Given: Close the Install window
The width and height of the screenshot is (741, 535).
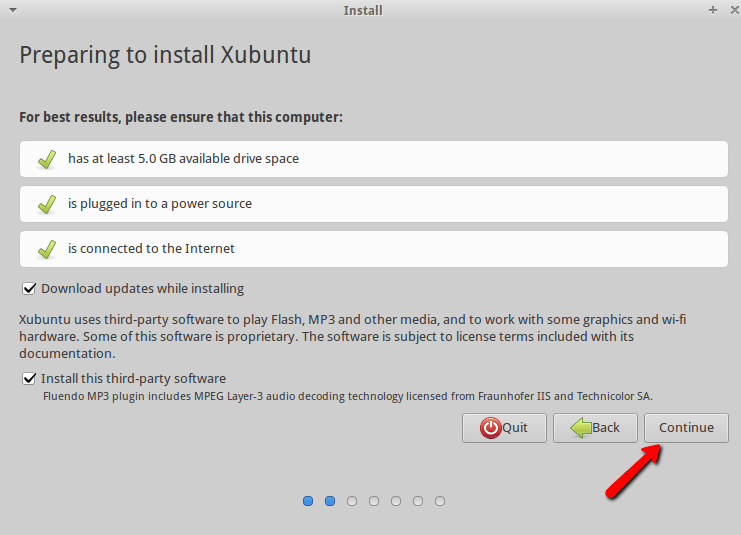Looking at the screenshot, I should [x=734, y=10].
